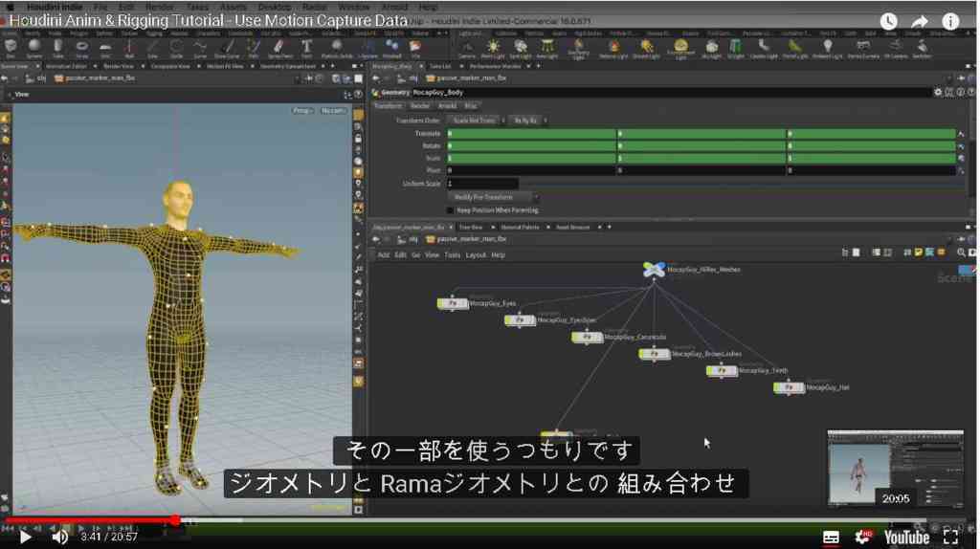Expand the Modify Pre-Transform dropdown

coord(492,197)
